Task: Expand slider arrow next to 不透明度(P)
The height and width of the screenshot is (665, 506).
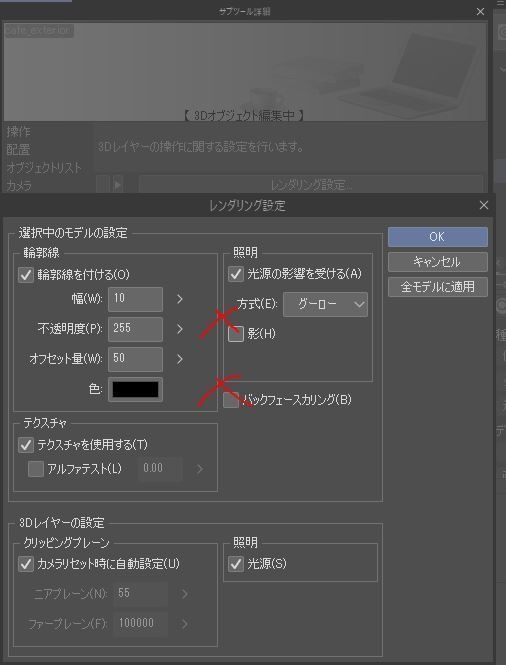Action: [x=180, y=329]
